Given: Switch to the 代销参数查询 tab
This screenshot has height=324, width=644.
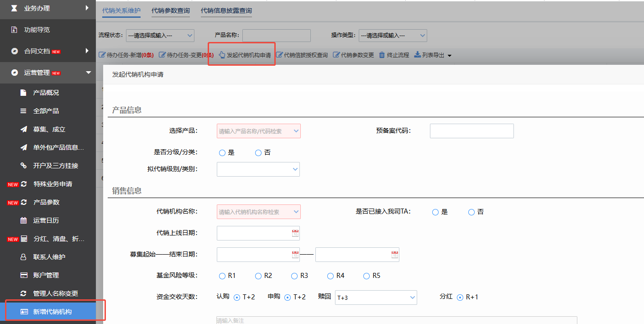Looking at the screenshot, I should [170, 11].
